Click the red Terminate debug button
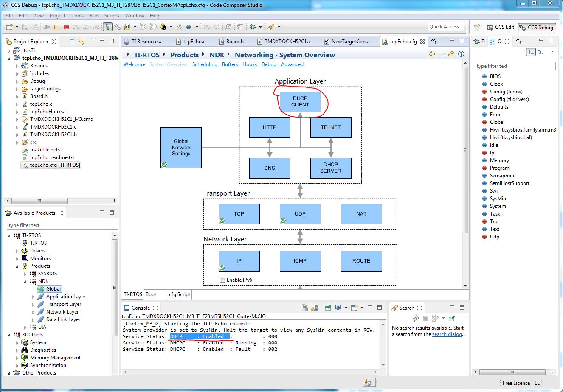Image resolution: width=563 pixels, height=392 pixels. tap(66, 27)
